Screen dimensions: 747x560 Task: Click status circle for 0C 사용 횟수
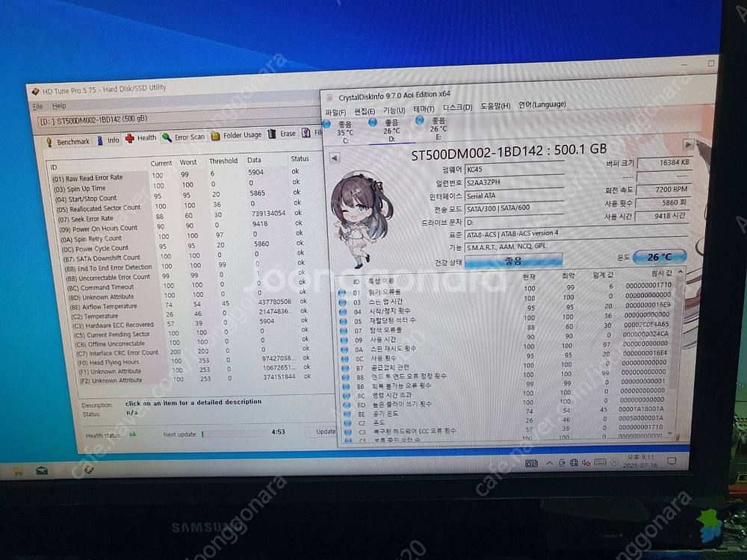pyautogui.click(x=344, y=359)
